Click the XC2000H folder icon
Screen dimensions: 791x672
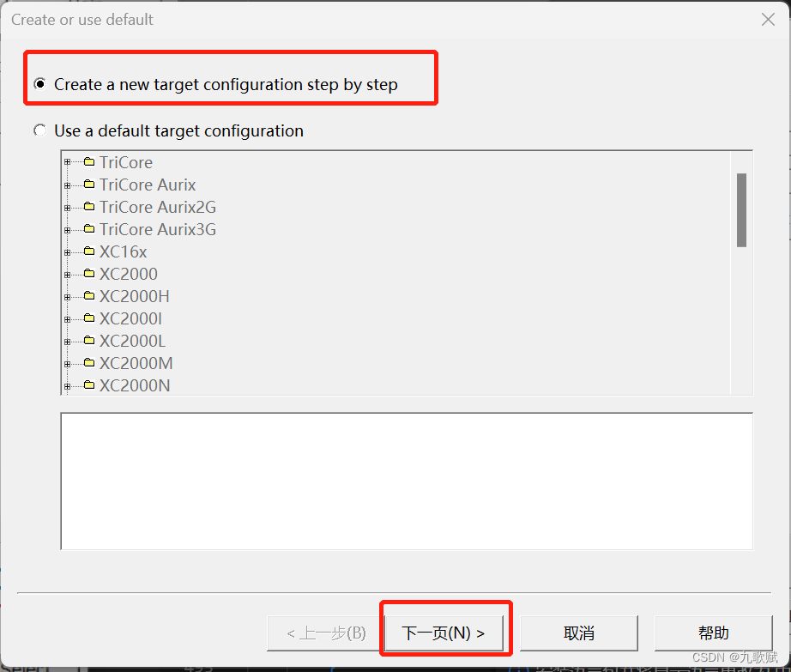(x=88, y=296)
